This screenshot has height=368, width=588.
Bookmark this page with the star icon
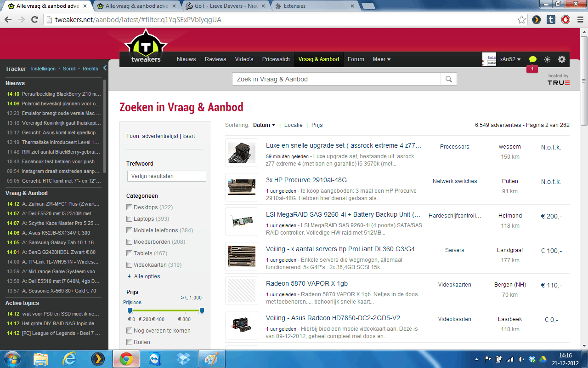tap(521, 20)
